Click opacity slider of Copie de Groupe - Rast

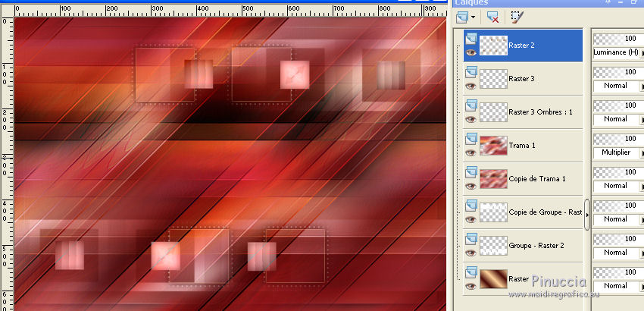[x=618, y=206]
